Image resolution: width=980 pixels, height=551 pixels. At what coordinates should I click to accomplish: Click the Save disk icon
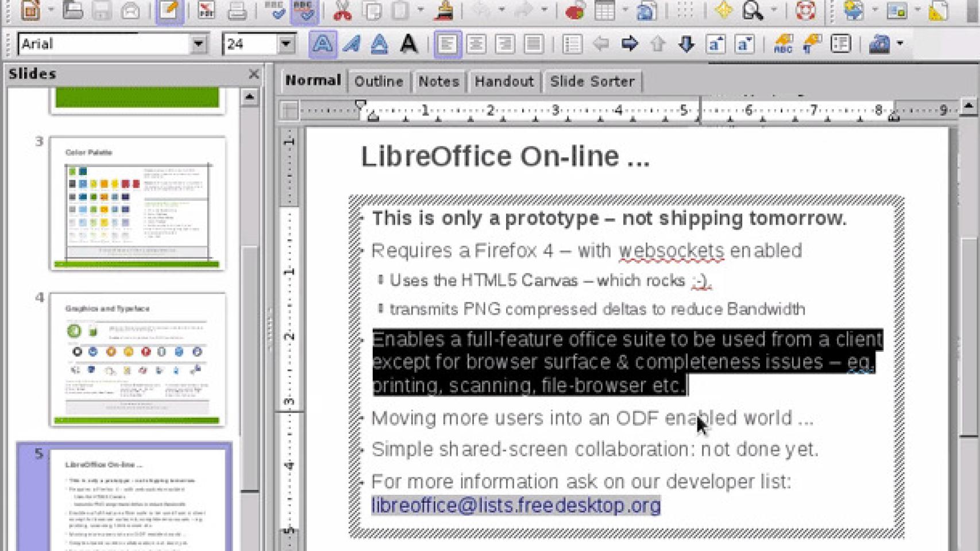(x=102, y=10)
